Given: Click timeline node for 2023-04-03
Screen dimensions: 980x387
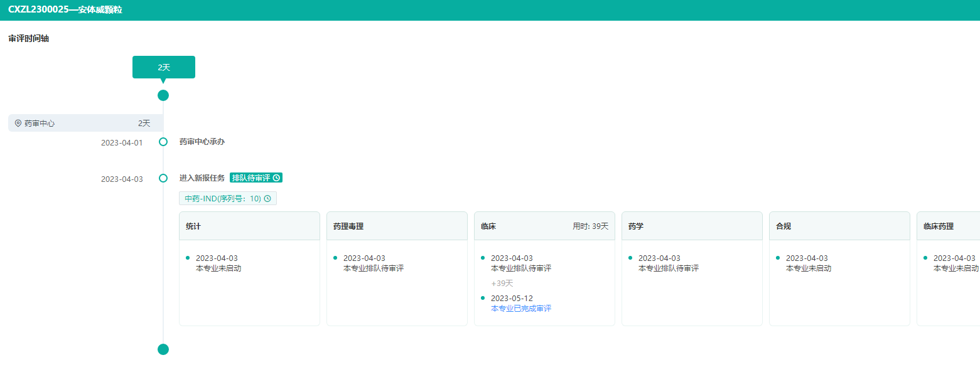Looking at the screenshot, I should click(163, 178).
